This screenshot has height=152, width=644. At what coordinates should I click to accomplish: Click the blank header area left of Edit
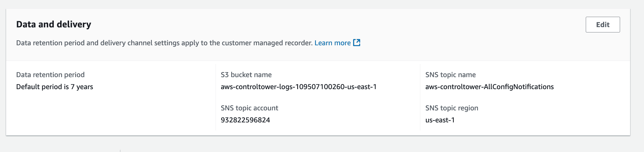474,25
